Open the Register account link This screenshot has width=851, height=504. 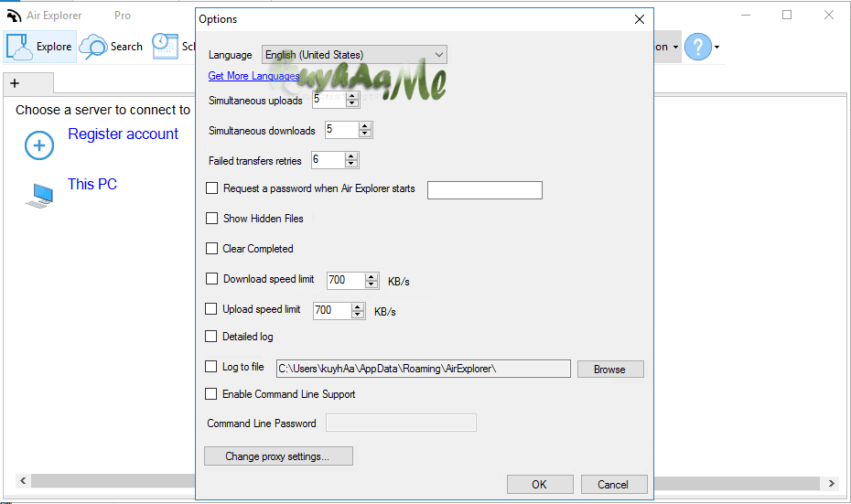(123, 134)
